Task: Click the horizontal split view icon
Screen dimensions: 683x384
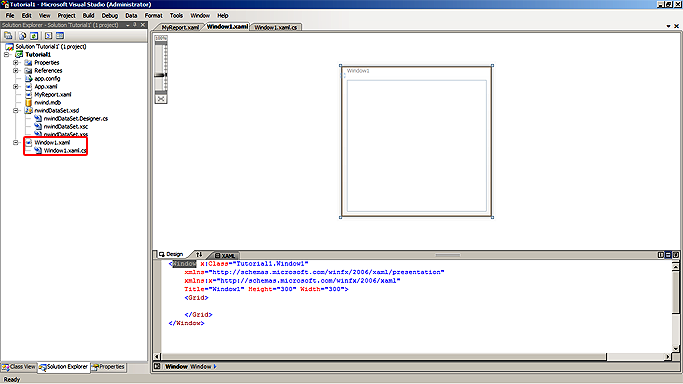Action: point(668,255)
